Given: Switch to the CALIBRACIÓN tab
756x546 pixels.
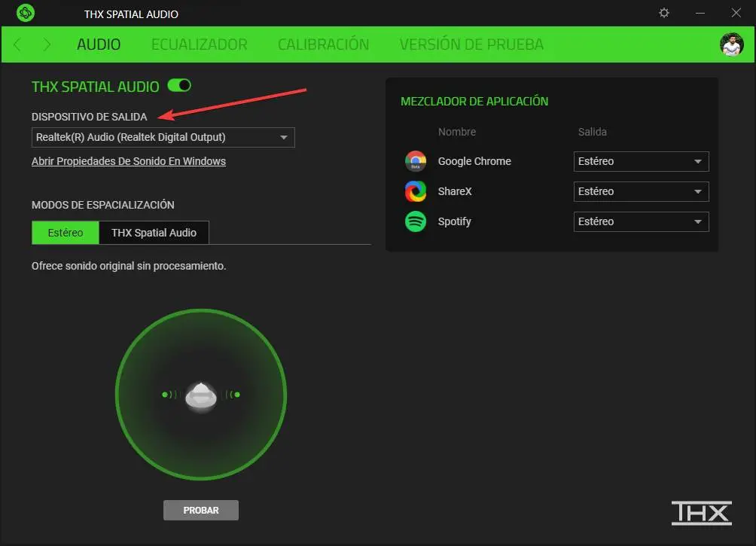Looking at the screenshot, I should pyautogui.click(x=324, y=44).
